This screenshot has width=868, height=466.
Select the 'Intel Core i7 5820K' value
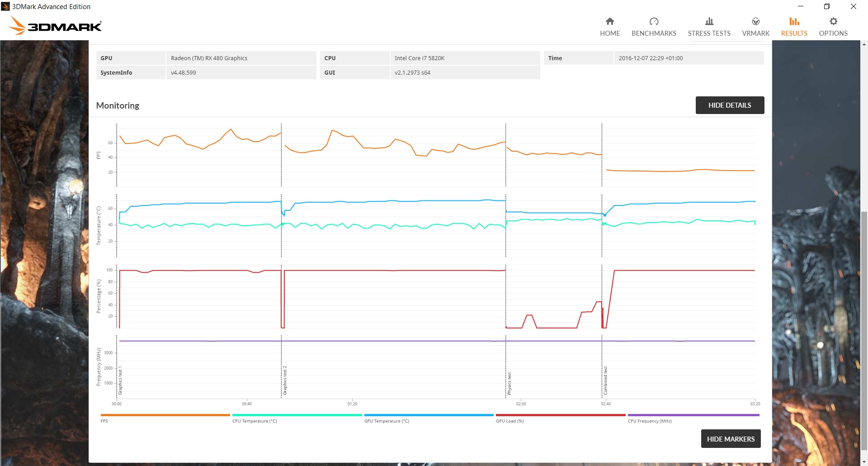pos(420,58)
